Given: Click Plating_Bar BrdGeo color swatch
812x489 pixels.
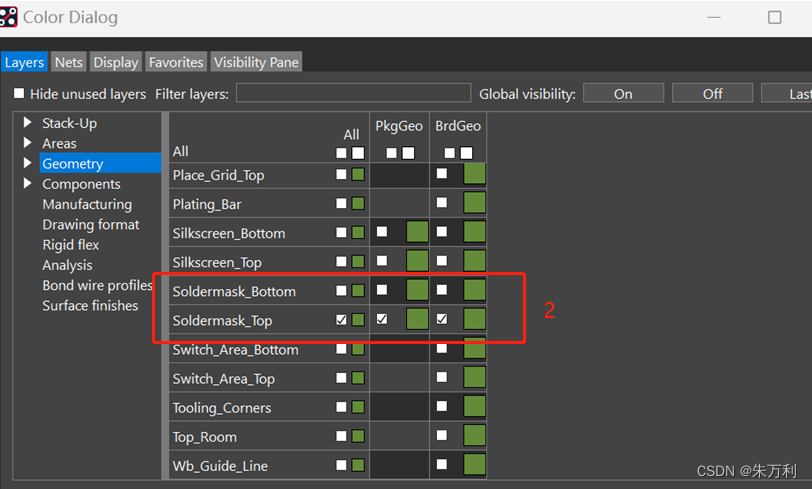Looking at the screenshot, I should coord(475,204).
